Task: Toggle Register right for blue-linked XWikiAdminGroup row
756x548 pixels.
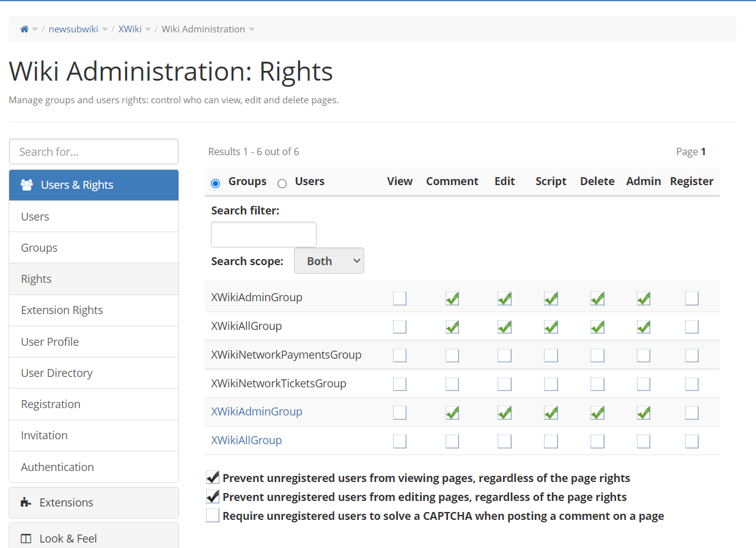Action: click(692, 412)
